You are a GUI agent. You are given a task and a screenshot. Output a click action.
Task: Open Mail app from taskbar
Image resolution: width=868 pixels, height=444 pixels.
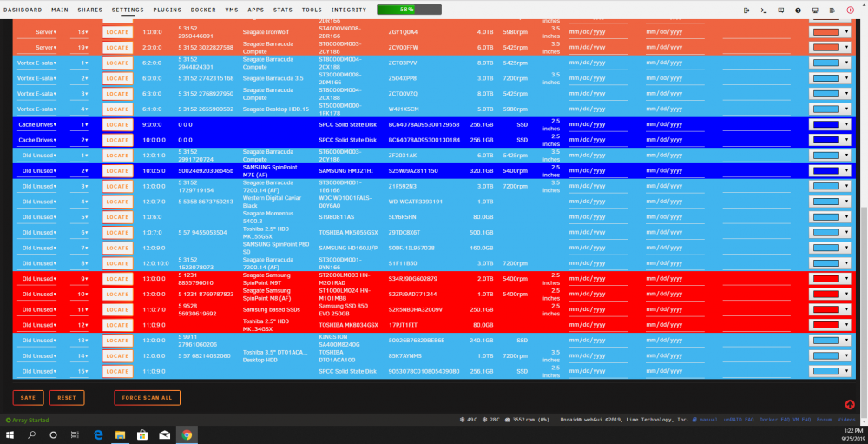tap(164, 435)
